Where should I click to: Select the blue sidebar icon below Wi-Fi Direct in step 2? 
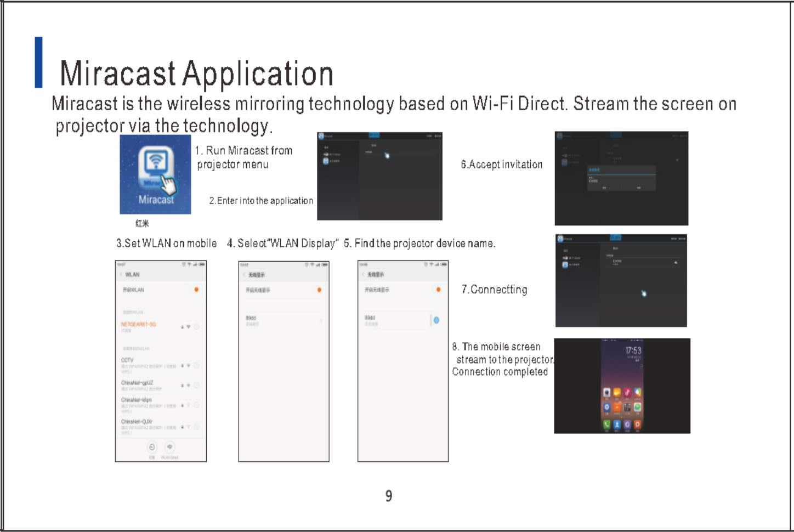coord(326,161)
